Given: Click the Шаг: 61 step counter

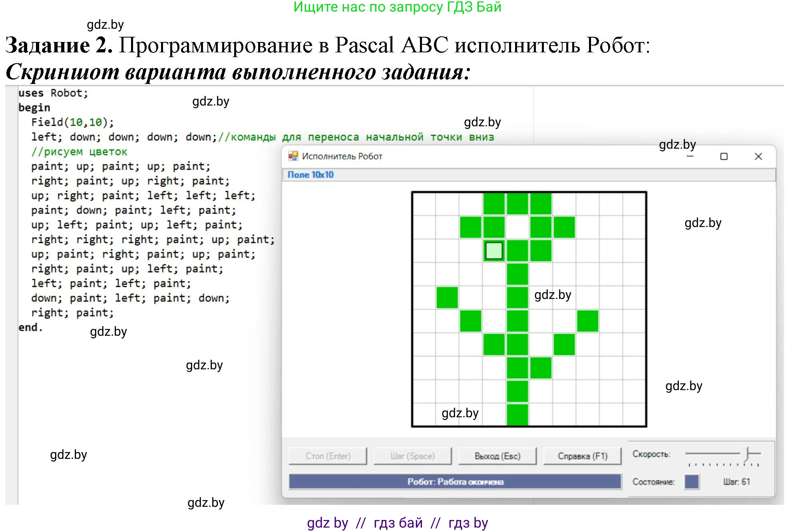Looking at the screenshot, I should (736, 482).
